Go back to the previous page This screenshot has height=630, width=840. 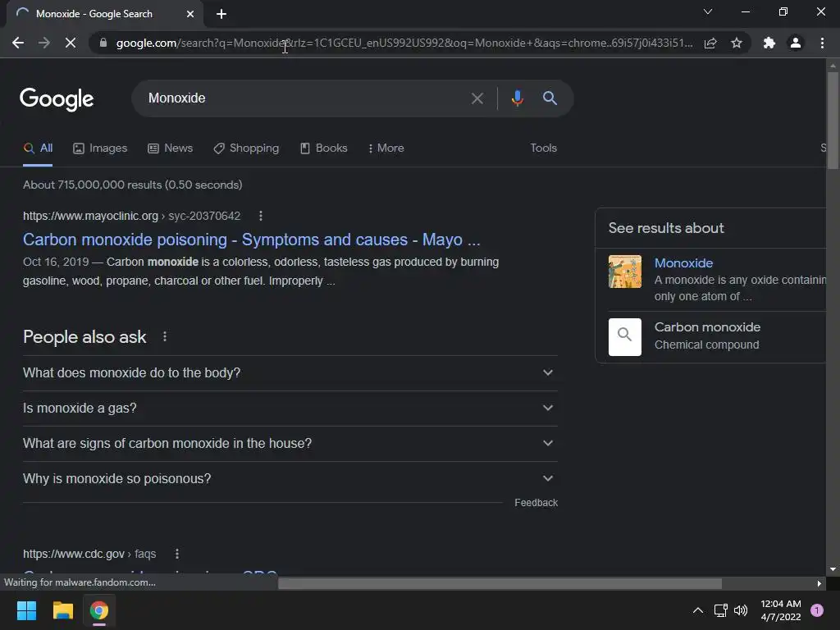point(18,43)
